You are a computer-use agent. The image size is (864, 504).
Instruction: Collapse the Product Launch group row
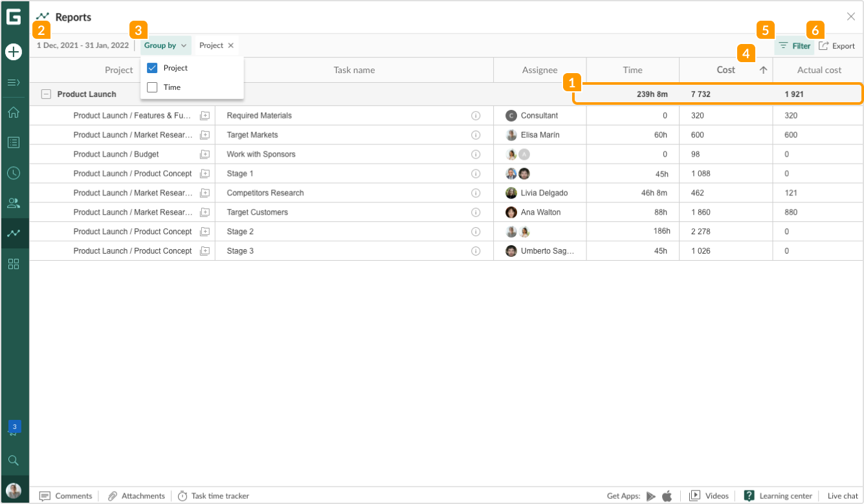[46, 93]
